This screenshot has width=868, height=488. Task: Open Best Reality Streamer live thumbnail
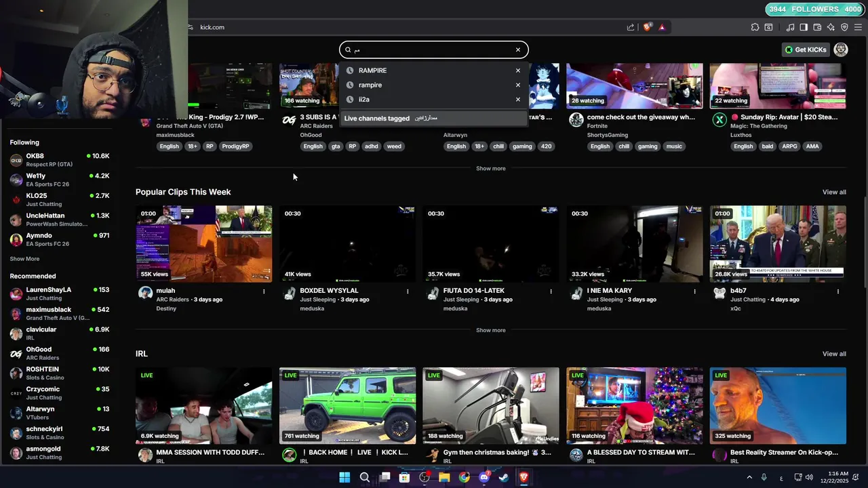point(778,405)
